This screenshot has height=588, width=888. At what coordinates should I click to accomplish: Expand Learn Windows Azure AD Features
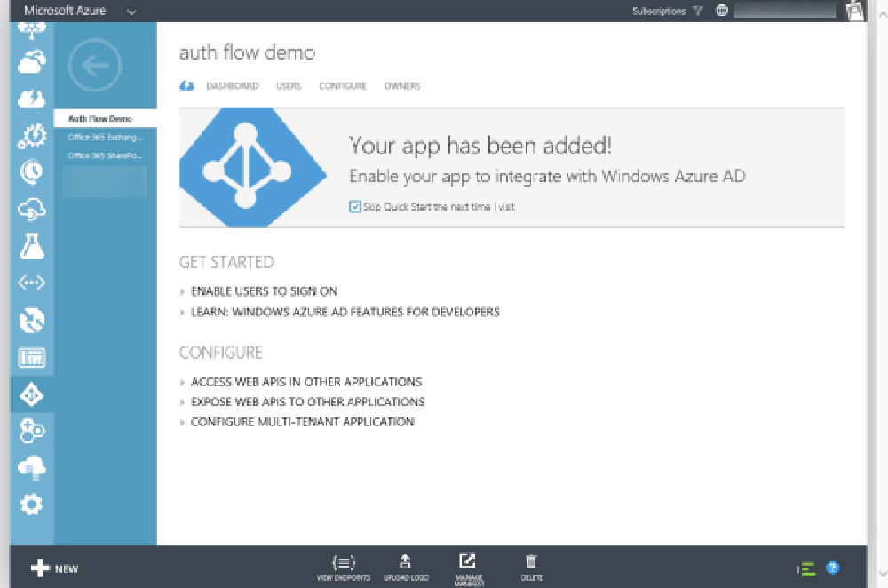pos(345,312)
